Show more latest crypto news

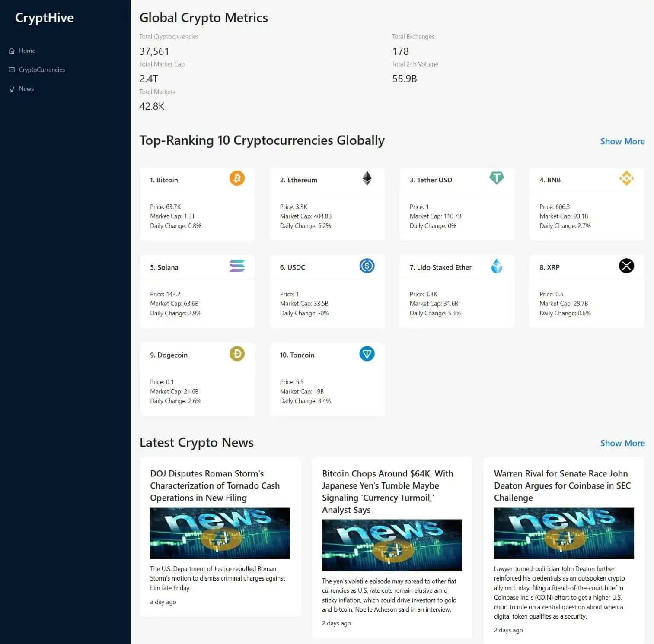(622, 443)
